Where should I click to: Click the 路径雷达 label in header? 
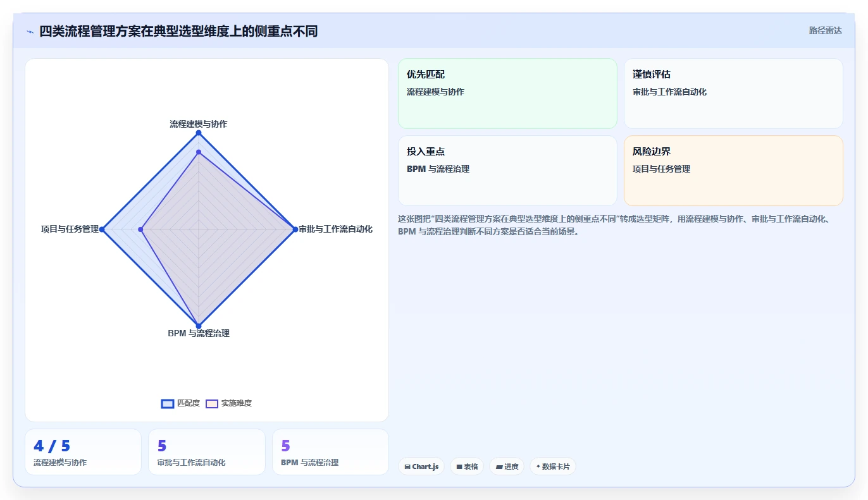tap(825, 30)
